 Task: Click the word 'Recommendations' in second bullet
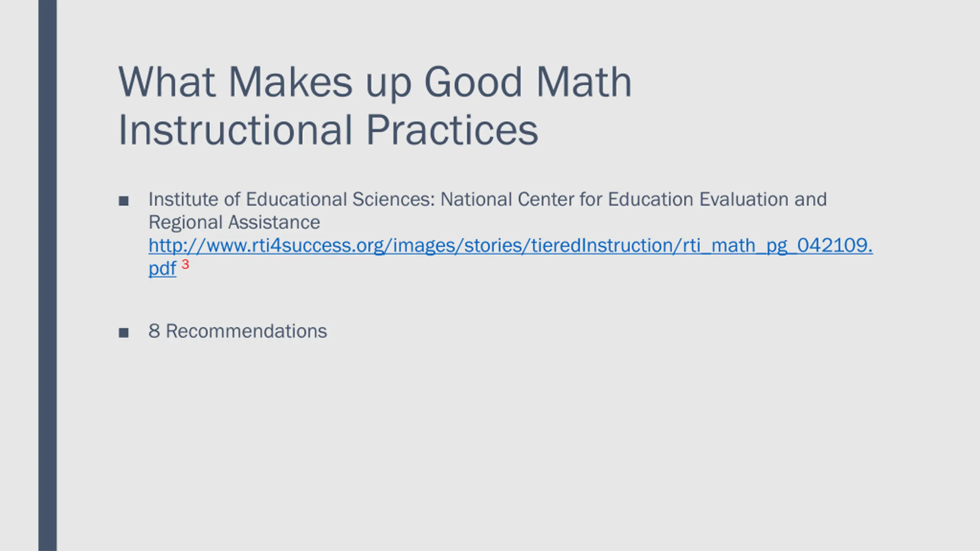coord(247,331)
